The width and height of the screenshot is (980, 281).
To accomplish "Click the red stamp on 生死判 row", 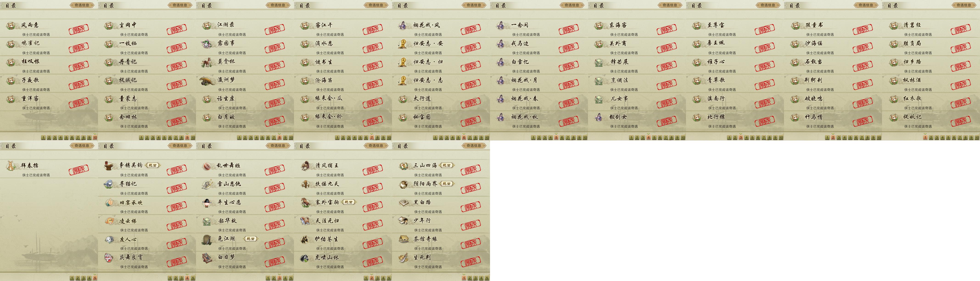I will coord(470,261).
